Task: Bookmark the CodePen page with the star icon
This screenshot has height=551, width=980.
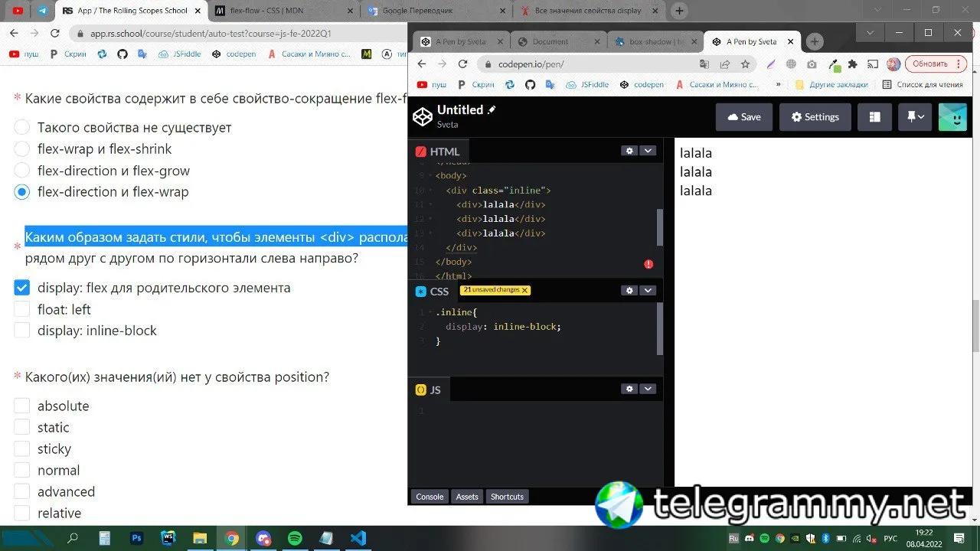Action: pos(745,64)
